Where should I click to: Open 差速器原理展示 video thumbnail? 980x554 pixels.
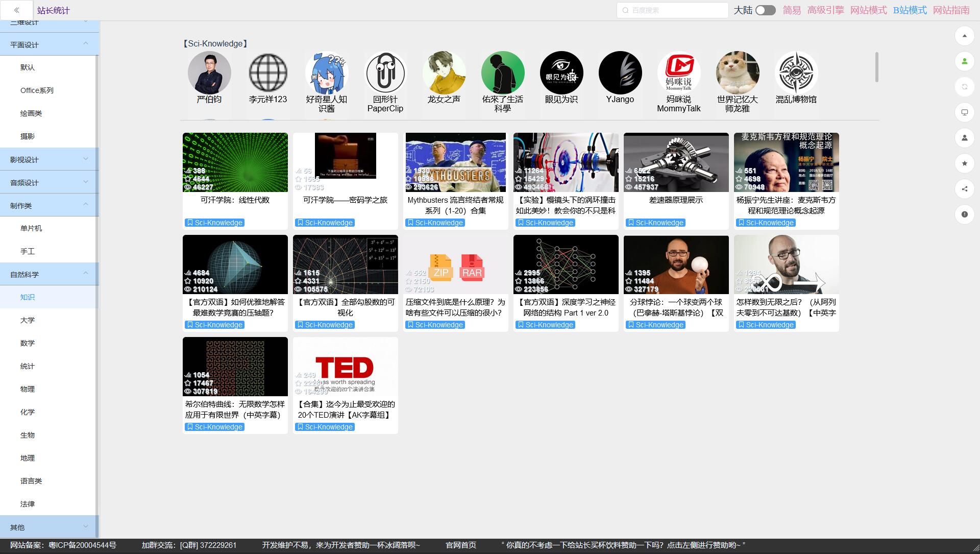click(676, 162)
